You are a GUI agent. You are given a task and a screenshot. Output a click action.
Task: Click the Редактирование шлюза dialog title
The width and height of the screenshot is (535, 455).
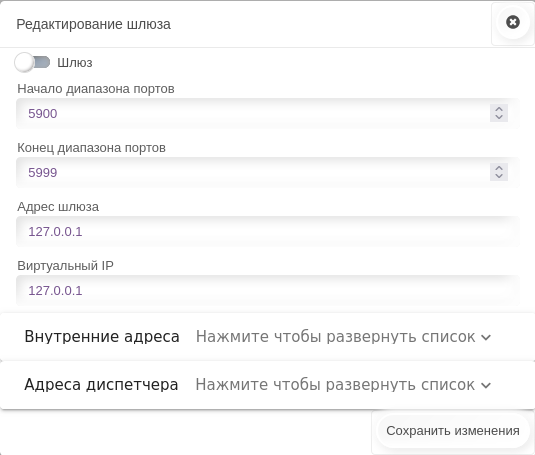(93, 24)
